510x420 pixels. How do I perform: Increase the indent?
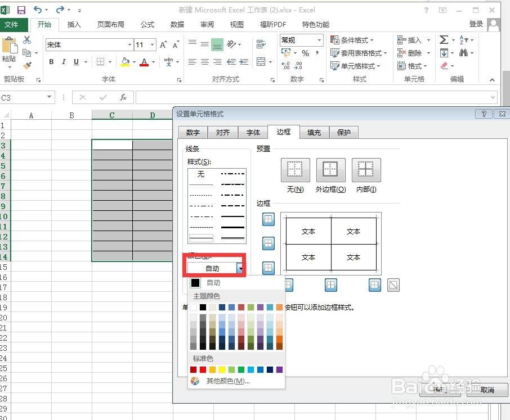click(x=244, y=62)
